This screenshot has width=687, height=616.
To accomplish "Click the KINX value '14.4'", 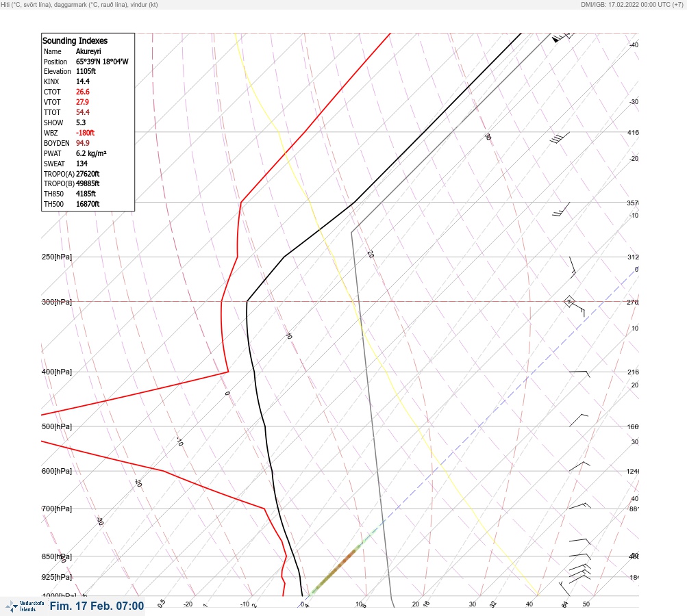I will tap(83, 81).
